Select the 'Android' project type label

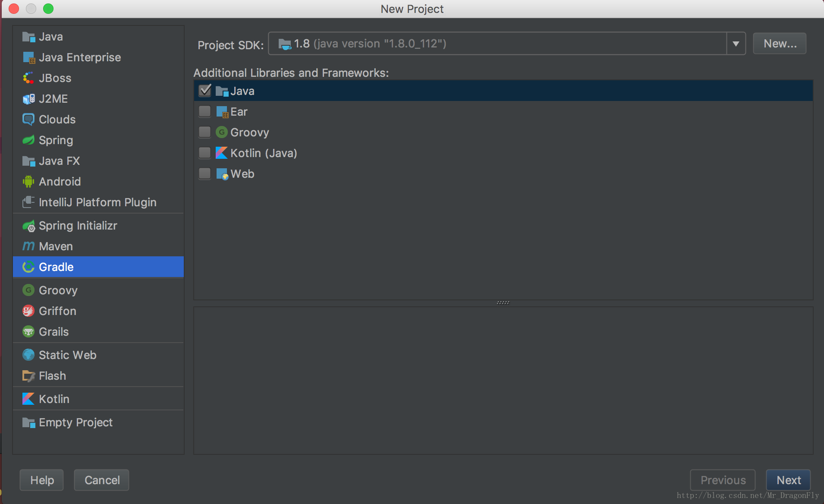click(60, 182)
